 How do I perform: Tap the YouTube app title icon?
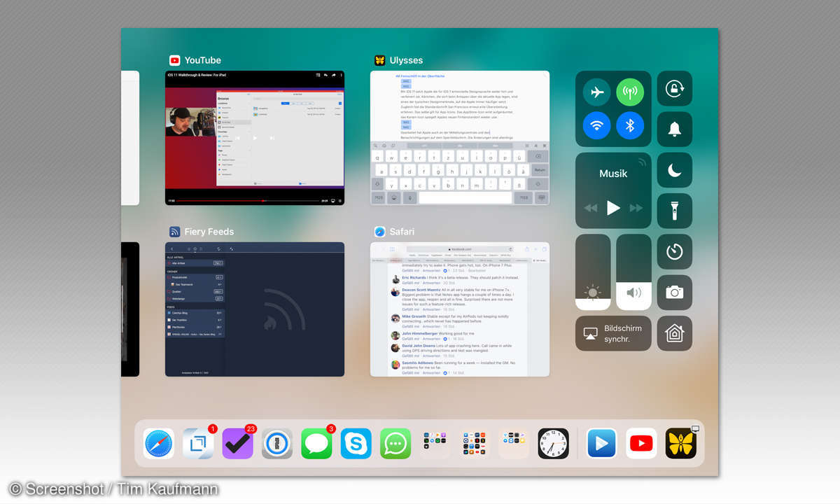point(175,60)
